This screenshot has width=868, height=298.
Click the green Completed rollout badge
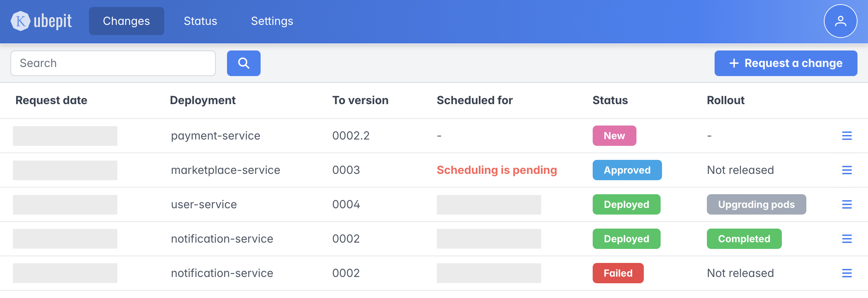tap(744, 239)
